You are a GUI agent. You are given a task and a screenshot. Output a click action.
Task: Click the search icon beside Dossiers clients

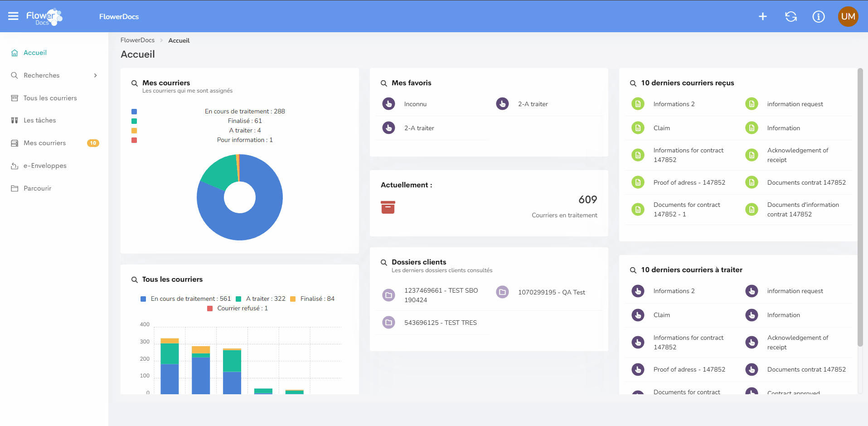coord(384,263)
